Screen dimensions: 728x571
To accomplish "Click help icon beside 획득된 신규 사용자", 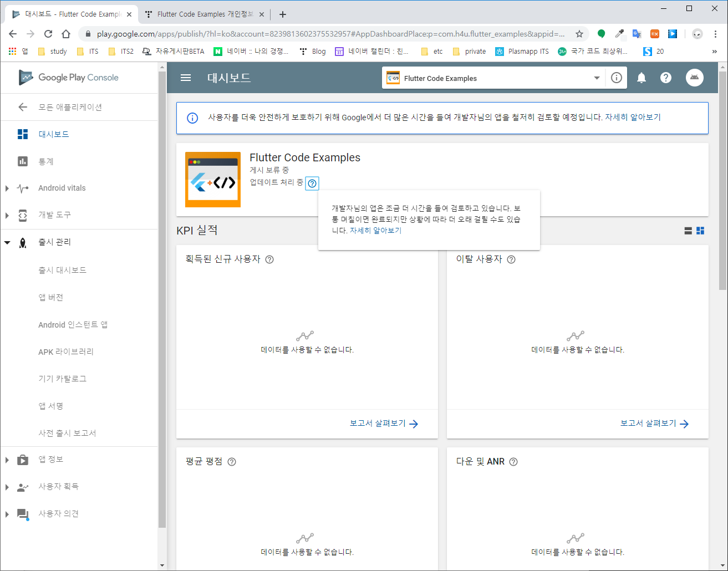I will point(269,259).
